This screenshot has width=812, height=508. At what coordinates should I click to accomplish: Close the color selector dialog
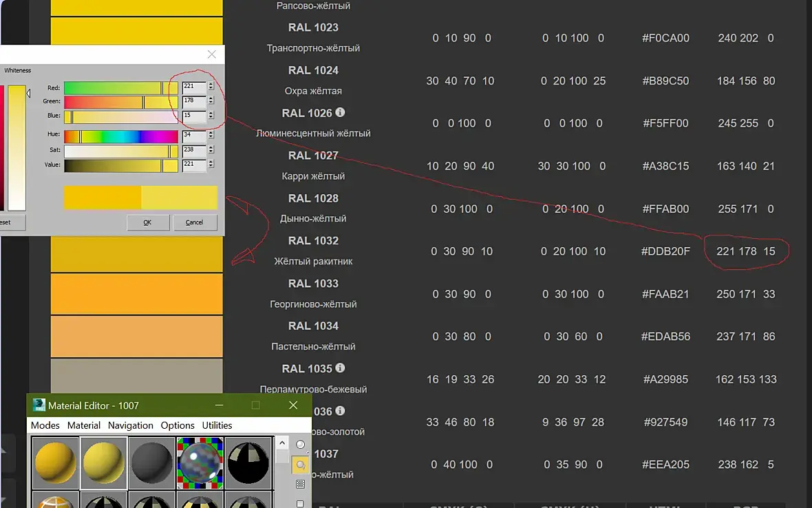tap(211, 54)
